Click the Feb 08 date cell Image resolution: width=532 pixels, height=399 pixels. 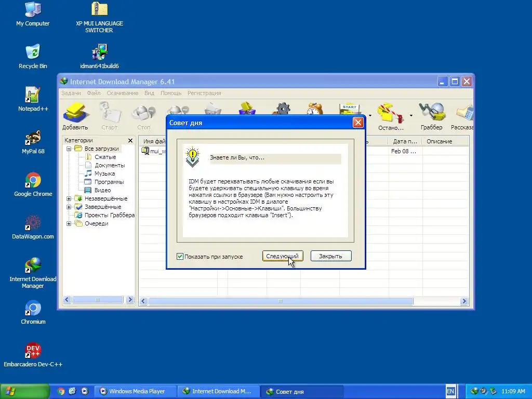point(403,151)
